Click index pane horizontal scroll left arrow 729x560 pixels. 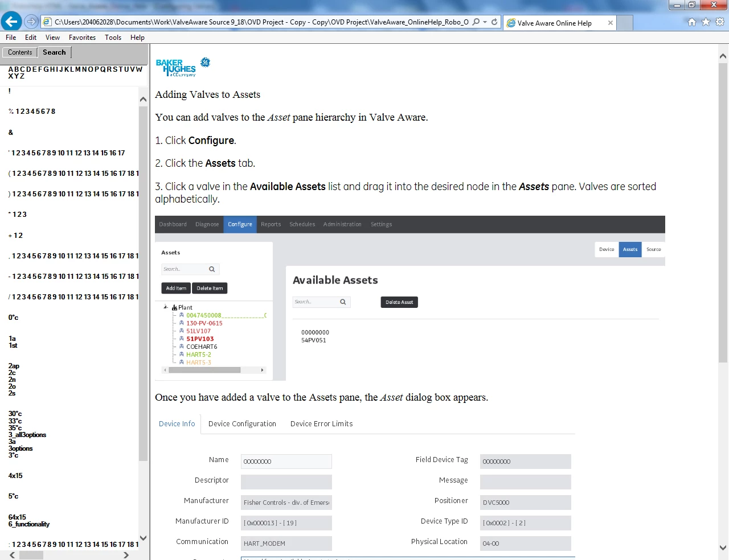click(13, 555)
